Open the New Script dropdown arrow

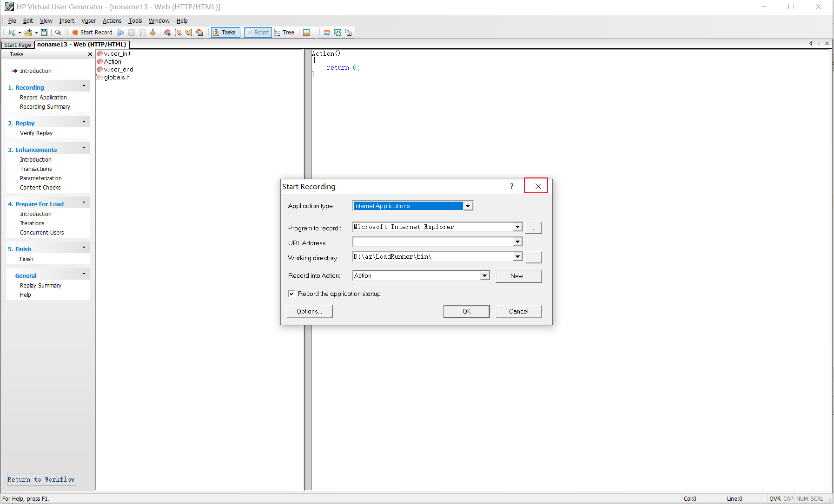pyautogui.click(x=20, y=33)
